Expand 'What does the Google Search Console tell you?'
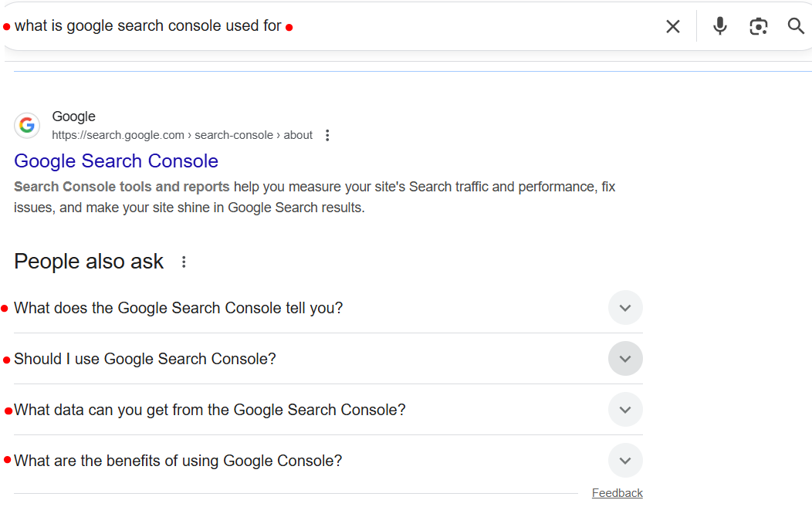This screenshot has width=812, height=517. point(625,307)
